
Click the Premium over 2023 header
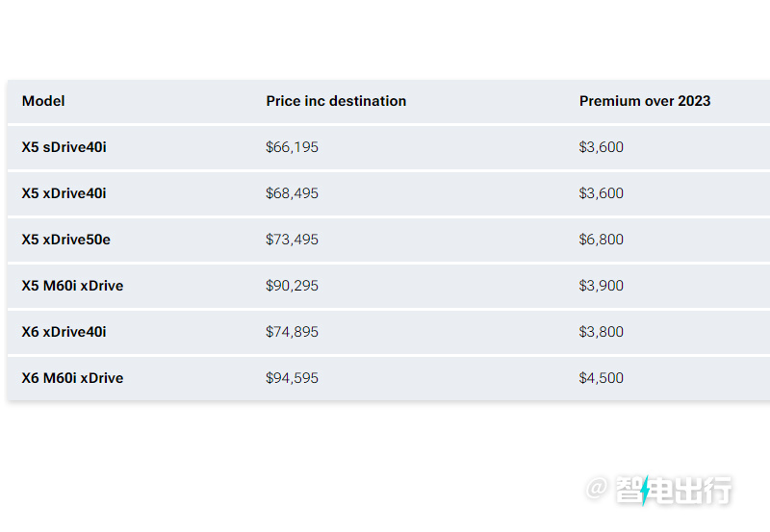tap(645, 101)
